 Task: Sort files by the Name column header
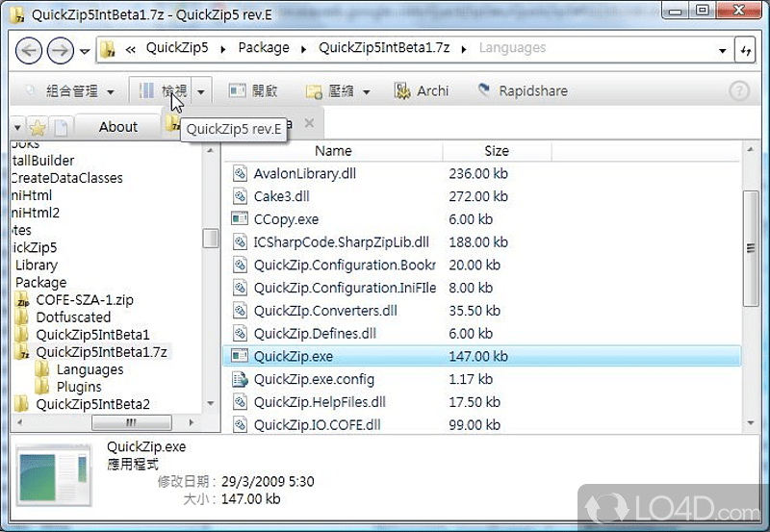[x=333, y=151]
